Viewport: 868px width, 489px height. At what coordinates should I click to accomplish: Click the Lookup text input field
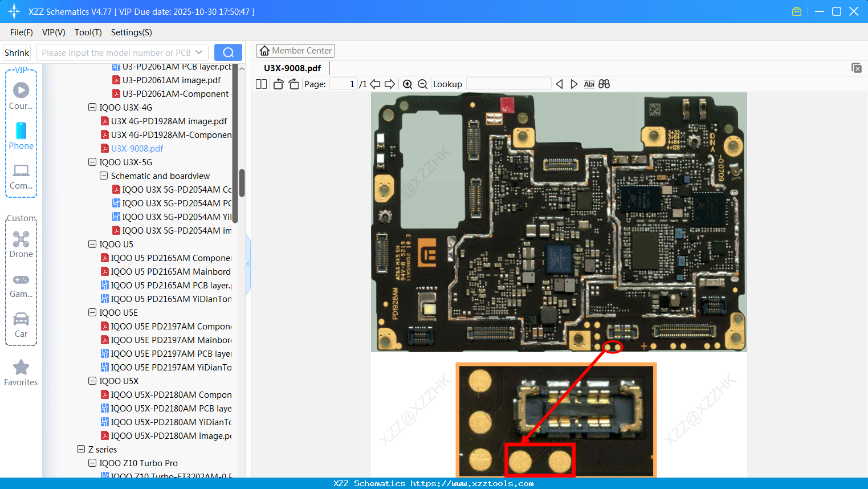tap(508, 84)
